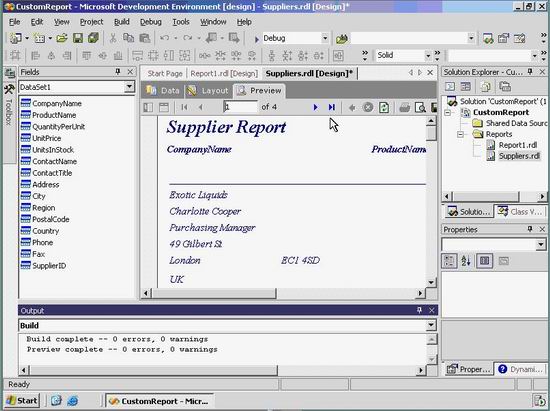Click the Back navigation arrow in preview toolbar
The height and width of the screenshot is (411, 550).
click(352, 107)
